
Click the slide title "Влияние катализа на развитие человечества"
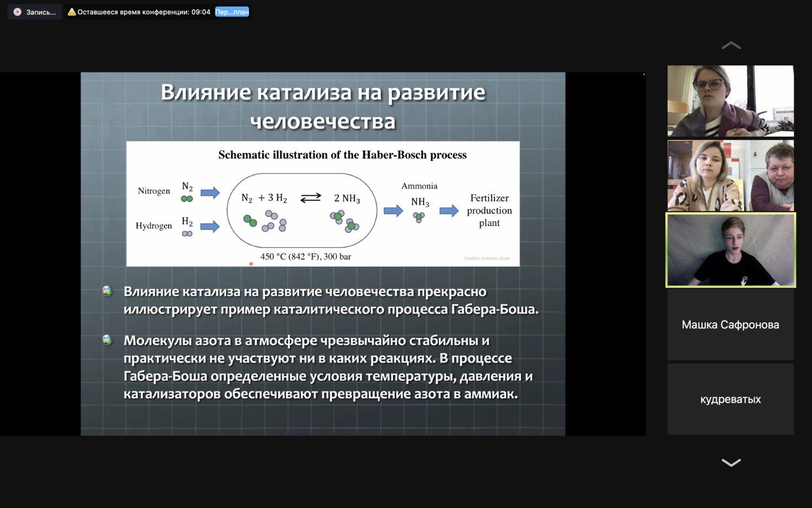tap(323, 106)
